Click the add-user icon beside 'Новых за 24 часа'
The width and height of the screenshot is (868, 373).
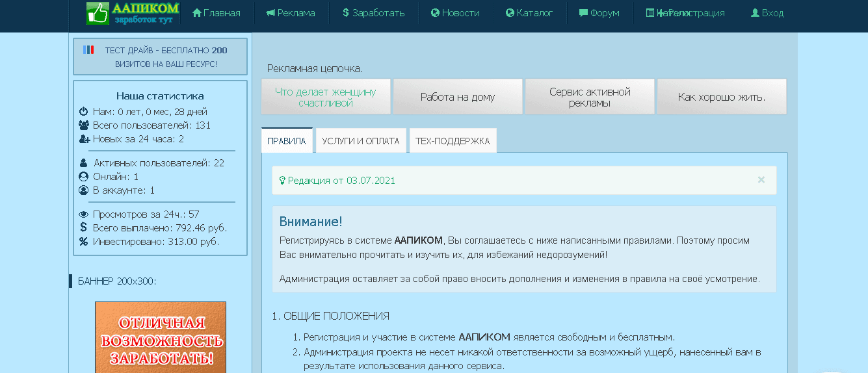point(83,139)
